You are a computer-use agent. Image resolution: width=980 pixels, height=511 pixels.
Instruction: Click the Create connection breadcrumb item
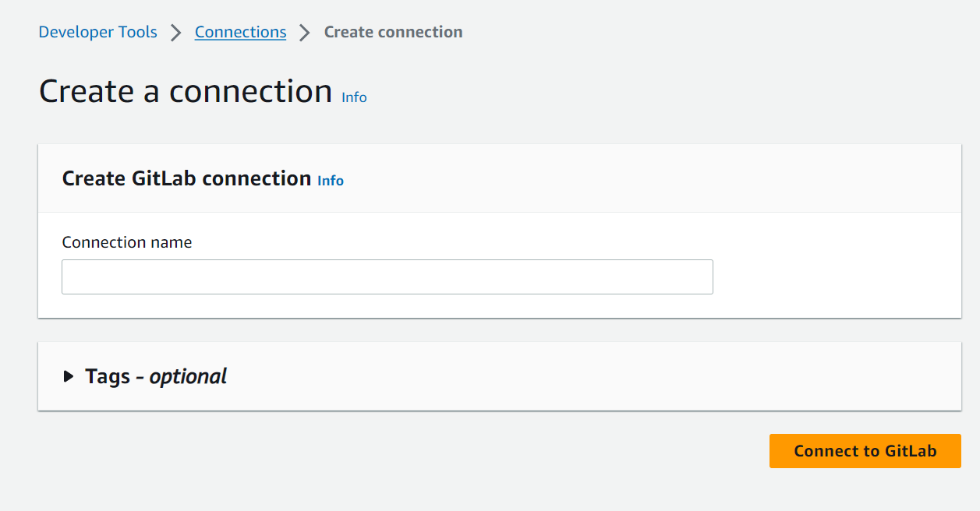[x=393, y=32]
